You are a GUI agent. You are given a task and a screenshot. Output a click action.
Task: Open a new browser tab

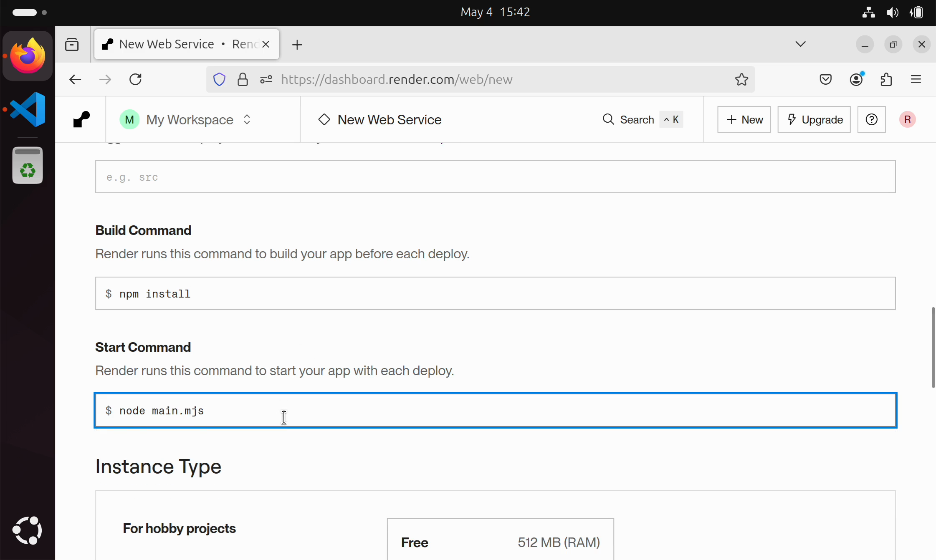tap(297, 45)
